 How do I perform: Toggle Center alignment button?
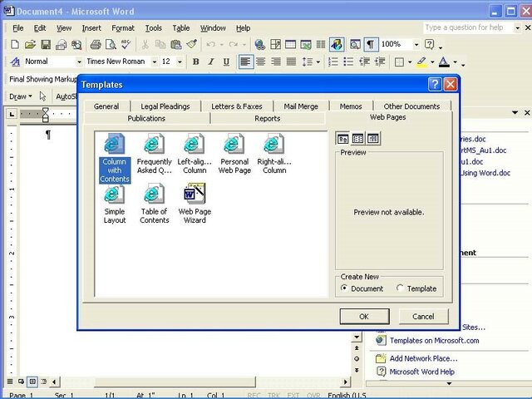coord(260,62)
